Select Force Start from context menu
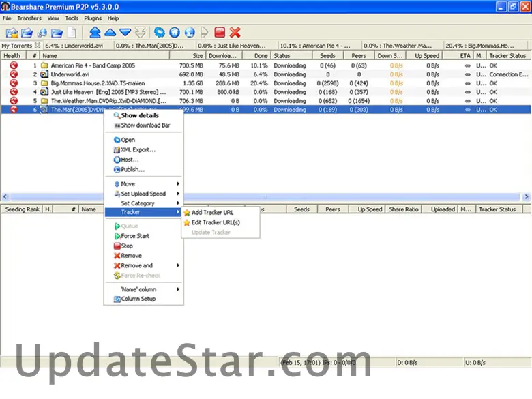The height and width of the screenshot is (399, 532). tap(143, 236)
